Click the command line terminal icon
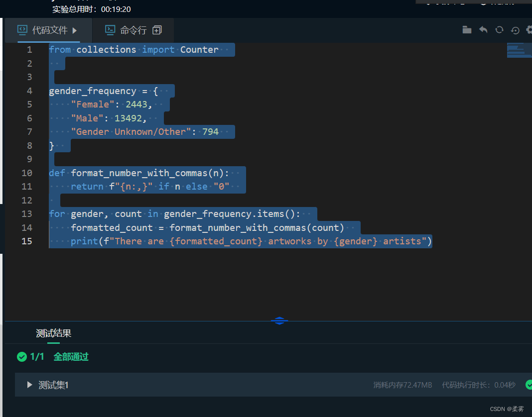This screenshot has height=417, width=532. click(110, 30)
